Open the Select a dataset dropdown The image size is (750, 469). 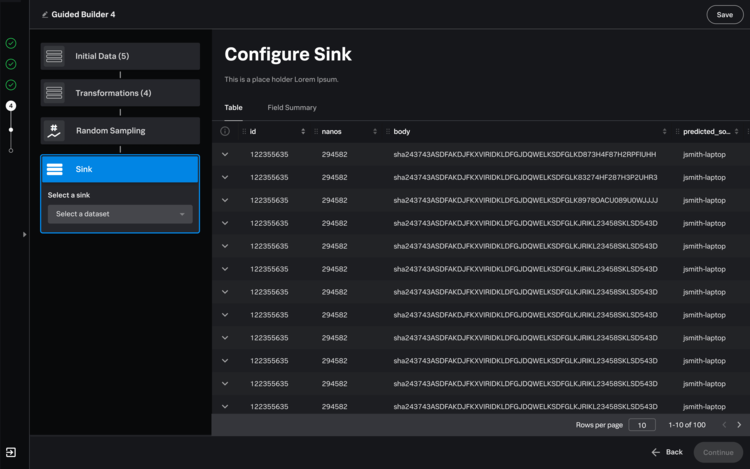[120, 214]
